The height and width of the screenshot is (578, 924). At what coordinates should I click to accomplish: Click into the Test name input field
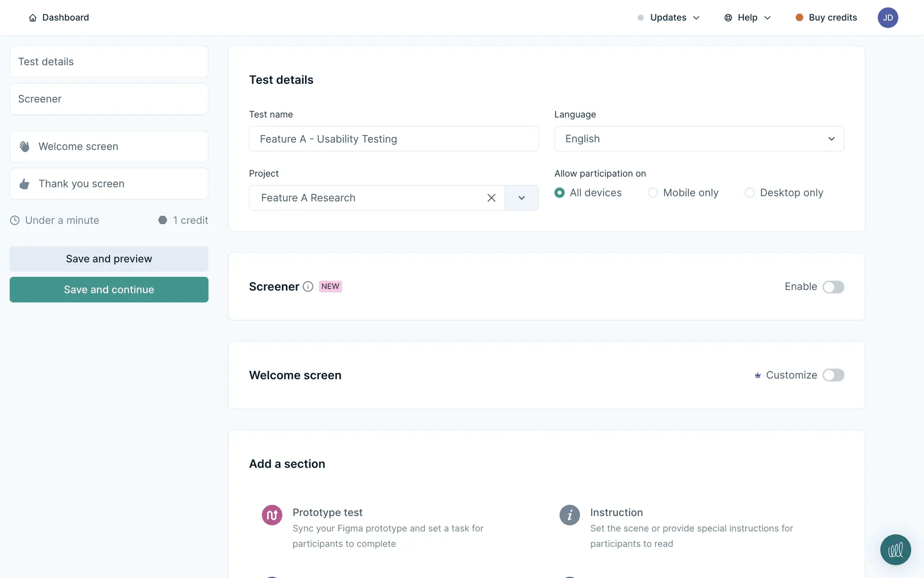(x=393, y=139)
